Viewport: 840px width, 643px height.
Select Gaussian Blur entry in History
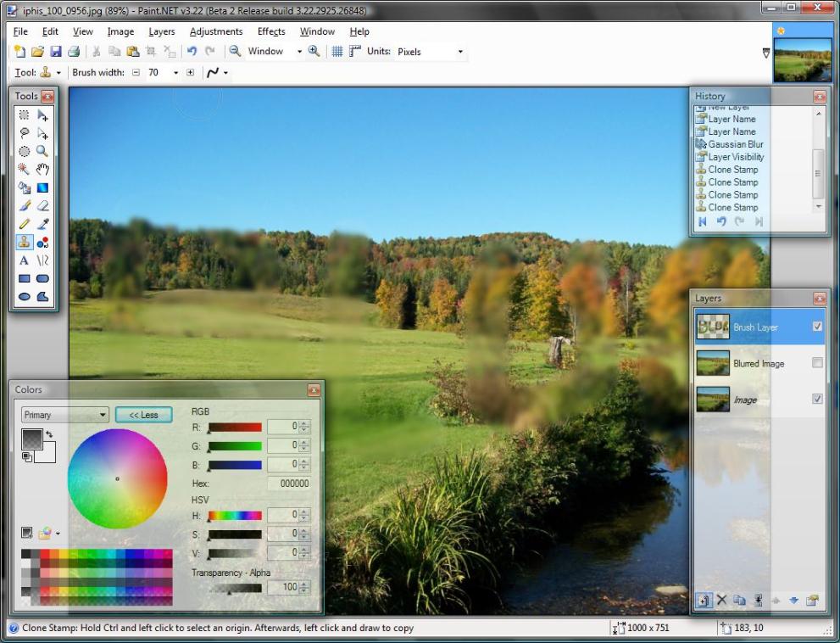click(x=735, y=144)
